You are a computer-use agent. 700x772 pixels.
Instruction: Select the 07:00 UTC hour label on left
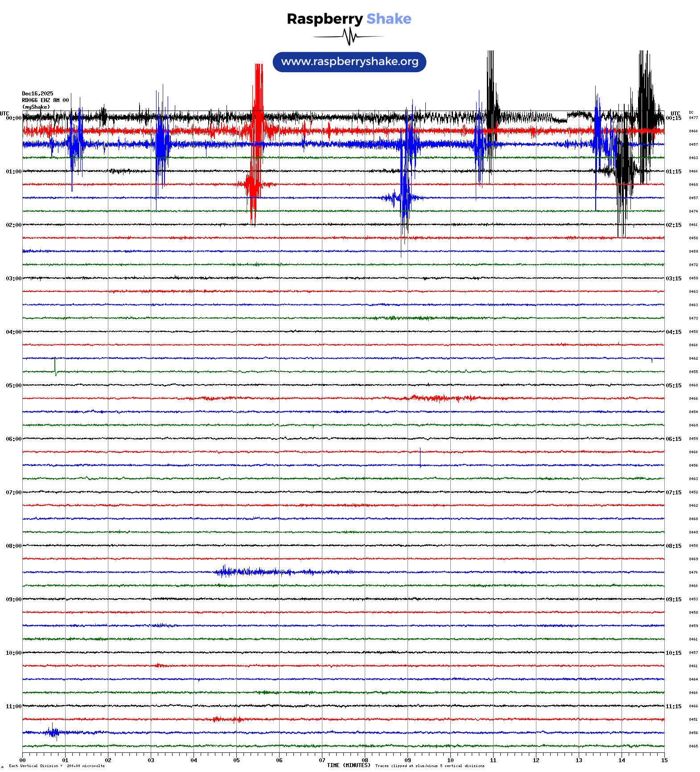(13, 493)
